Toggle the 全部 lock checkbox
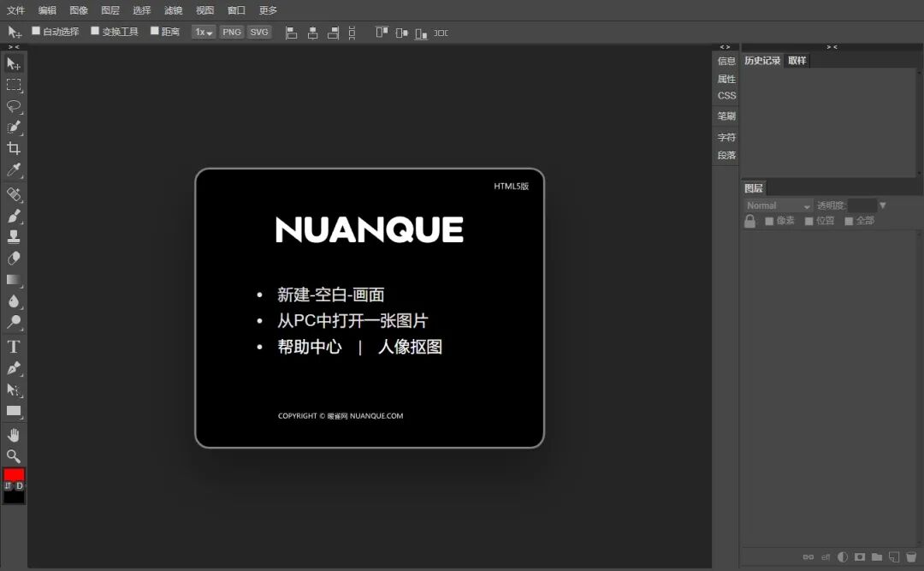This screenshot has width=924, height=571. (849, 221)
